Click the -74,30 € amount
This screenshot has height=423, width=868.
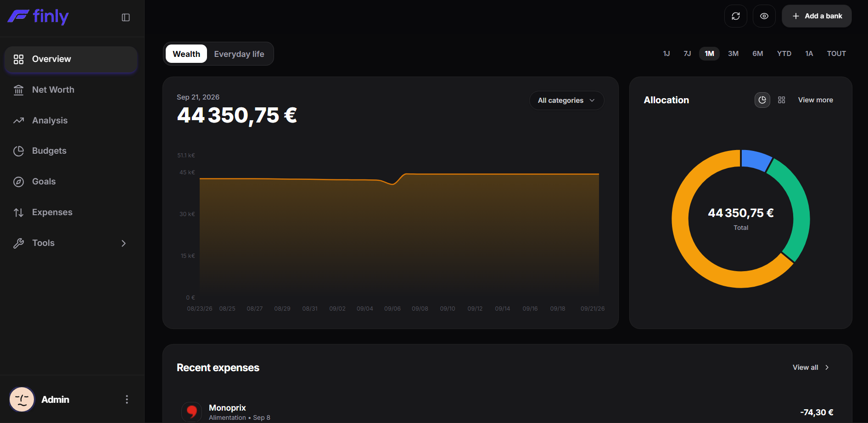(817, 412)
